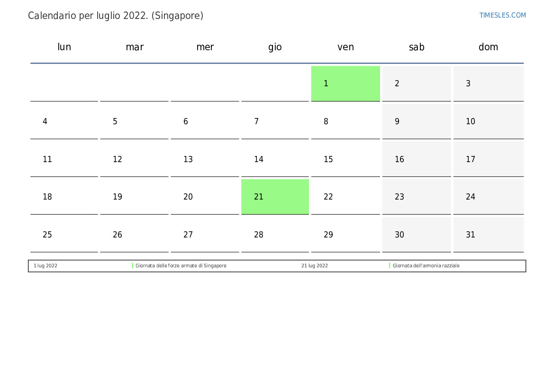The width and height of the screenshot is (554, 392).
Task: Choose Monday July 4 in the calendar
Action: coord(64,121)
